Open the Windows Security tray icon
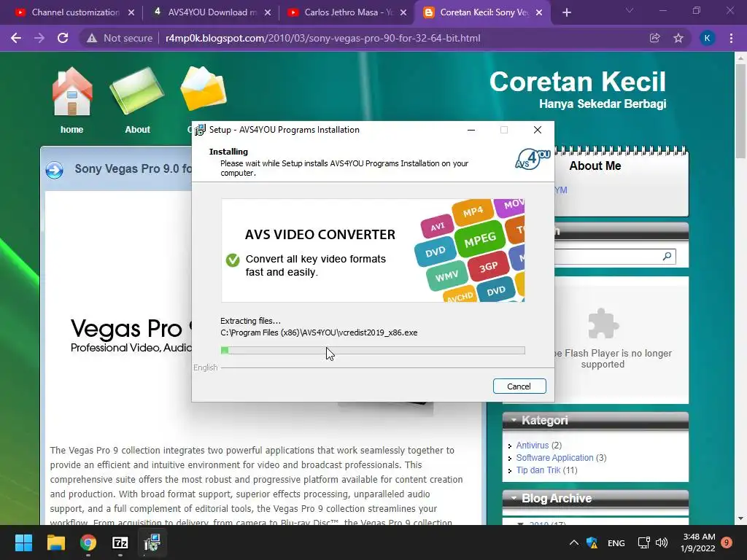747x560 pixels. (x=592, y=542)
